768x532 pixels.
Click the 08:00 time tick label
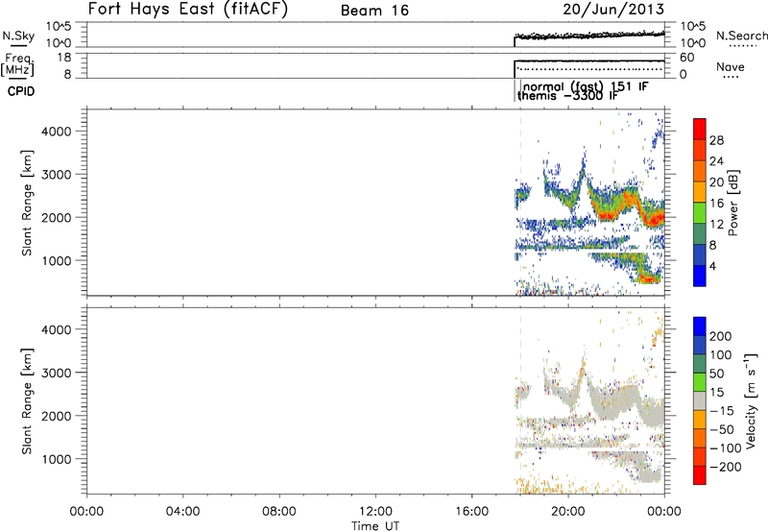click(x=279, y=512)
